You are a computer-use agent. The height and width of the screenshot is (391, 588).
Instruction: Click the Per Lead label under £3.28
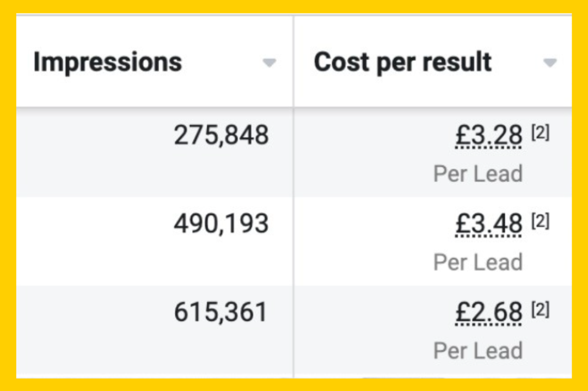(477, 174)
